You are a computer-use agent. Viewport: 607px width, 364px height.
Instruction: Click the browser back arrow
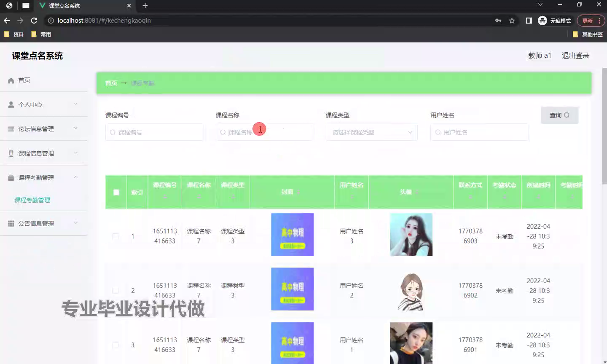(x=7, y=20)
